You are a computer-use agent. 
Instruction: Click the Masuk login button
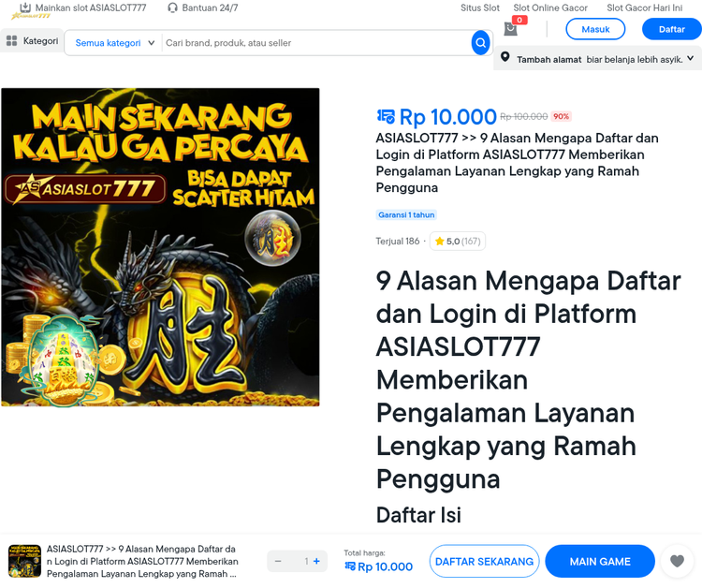point(595,29)
